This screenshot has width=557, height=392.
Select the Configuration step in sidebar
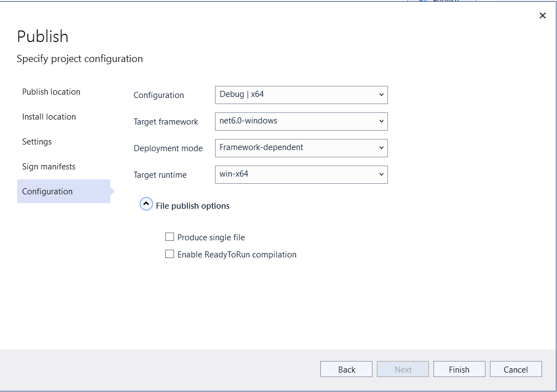pyautogui.click(x=64, y=191)
